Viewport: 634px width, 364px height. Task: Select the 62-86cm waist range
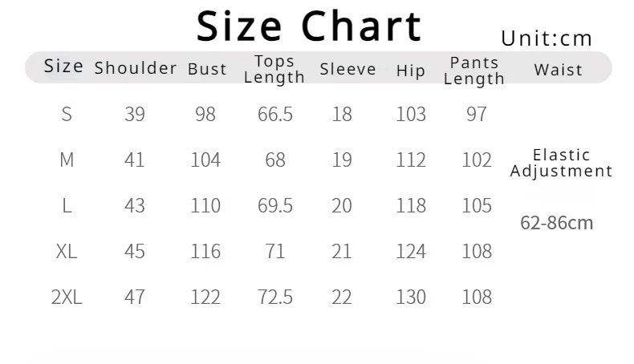[x=557, y=223]
